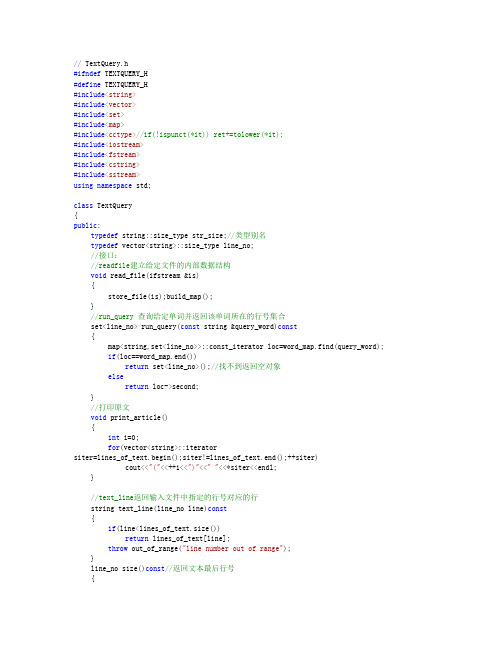Select 'string text_line(line_no line)const' signature
Image resolution: width=502 pixels, height=649 pixels.
pos(159,508)
